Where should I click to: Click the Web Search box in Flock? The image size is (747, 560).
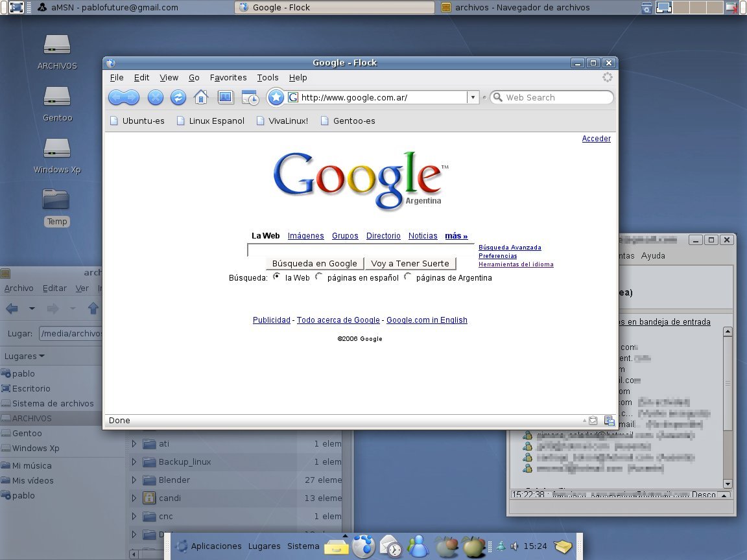(x=552, y=98)
